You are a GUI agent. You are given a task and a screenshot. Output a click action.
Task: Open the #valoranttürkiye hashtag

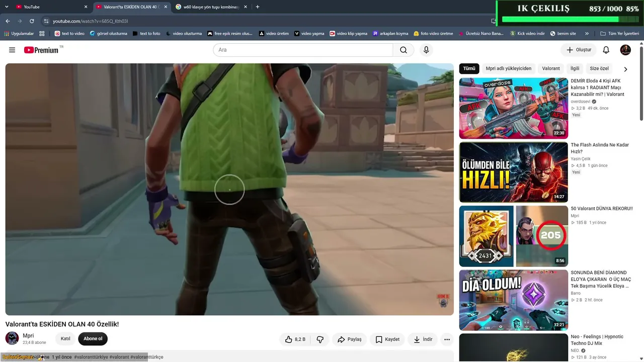click(x=91, y=357)
